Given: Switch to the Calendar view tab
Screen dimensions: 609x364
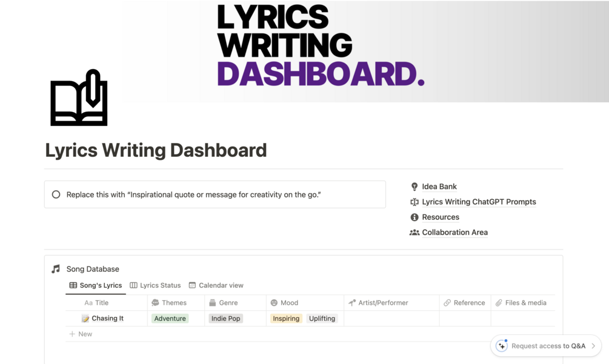Looking at the screenshot, I should [x=216, y=285].
